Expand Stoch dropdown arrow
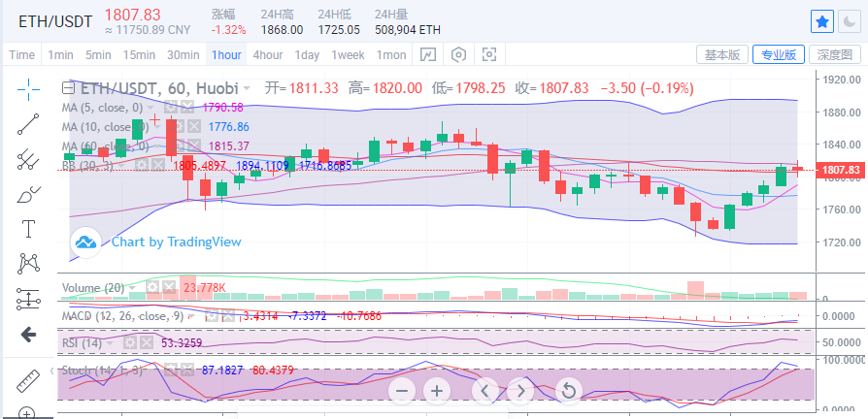 point(151,370)
